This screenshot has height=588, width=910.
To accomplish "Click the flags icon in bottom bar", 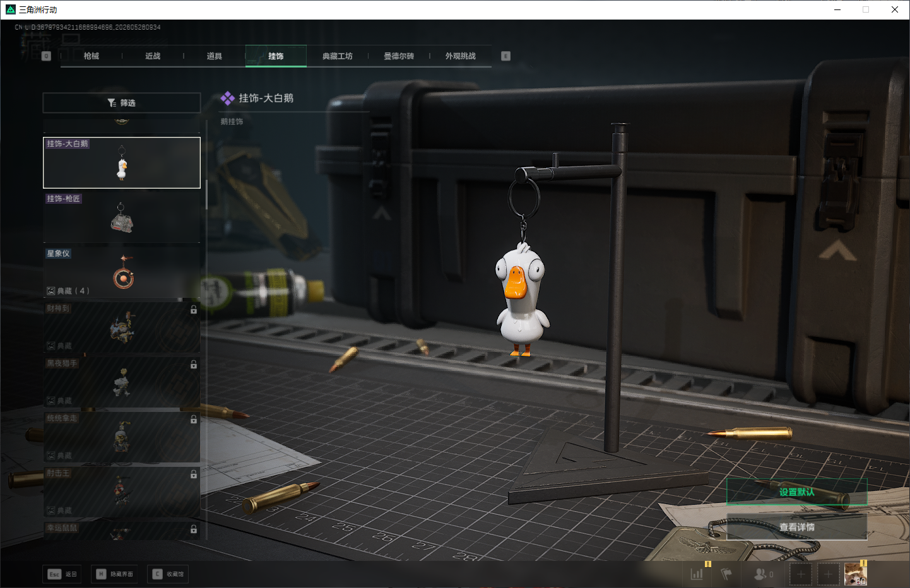I will (x=726, y=574).
